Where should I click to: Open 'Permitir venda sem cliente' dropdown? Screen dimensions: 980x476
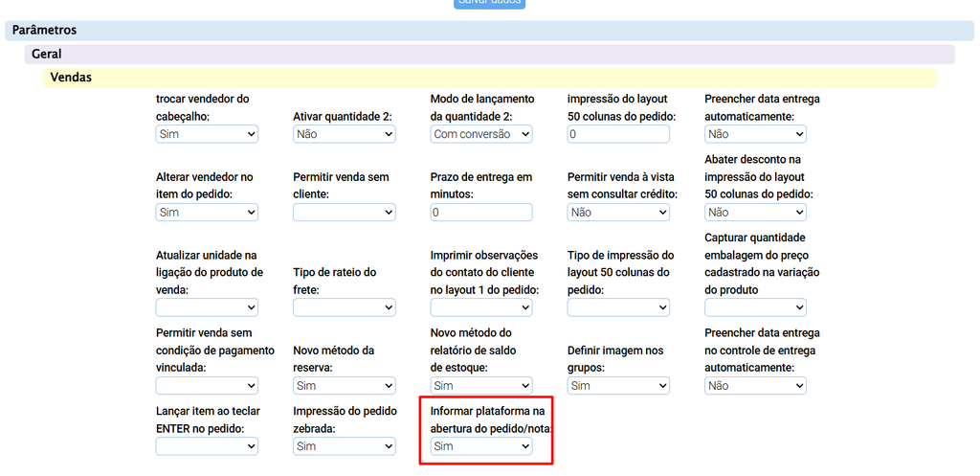(345, 212)
